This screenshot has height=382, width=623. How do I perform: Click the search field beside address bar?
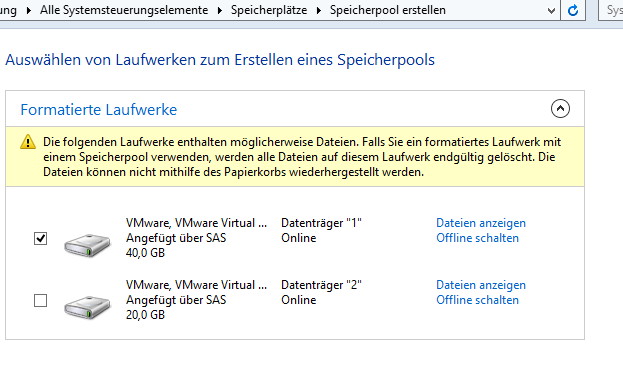tap(611, 10)
